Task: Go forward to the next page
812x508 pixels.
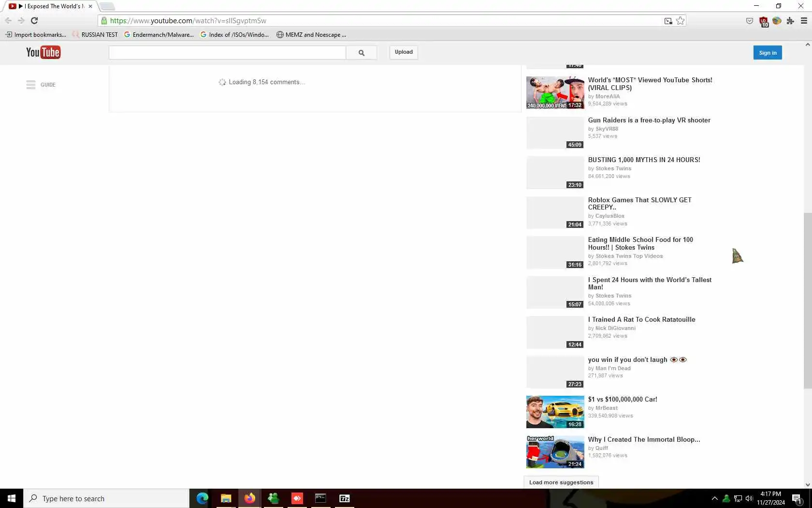Action: pyautogui.click(x=21, y=20)
